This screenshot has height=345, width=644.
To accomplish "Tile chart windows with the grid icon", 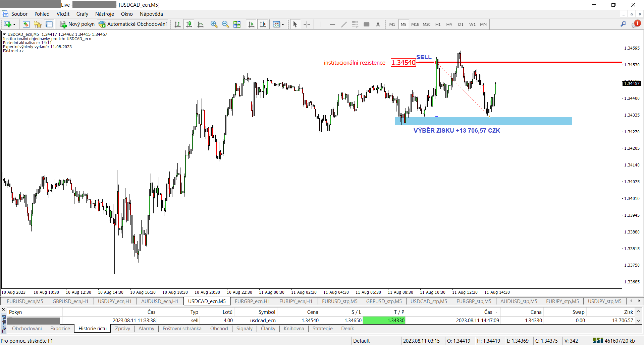I will click(237, 24).
